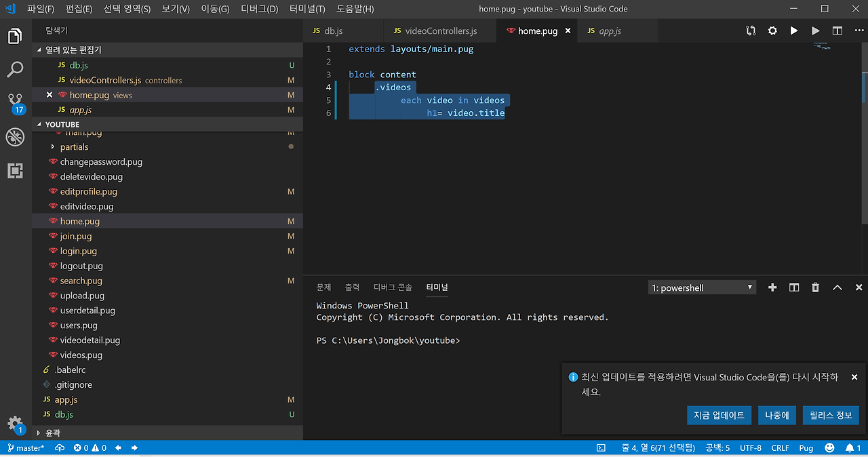The image size is (868, 457).
Task: Open the 편집(E) menu
Action: [79, 9]
